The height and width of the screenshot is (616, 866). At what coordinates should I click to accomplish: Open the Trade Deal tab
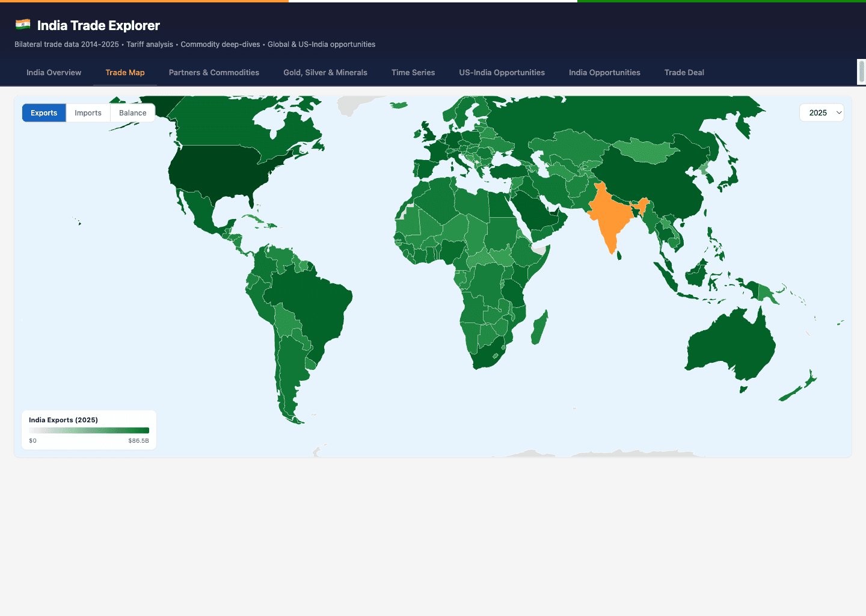(684, 72)
